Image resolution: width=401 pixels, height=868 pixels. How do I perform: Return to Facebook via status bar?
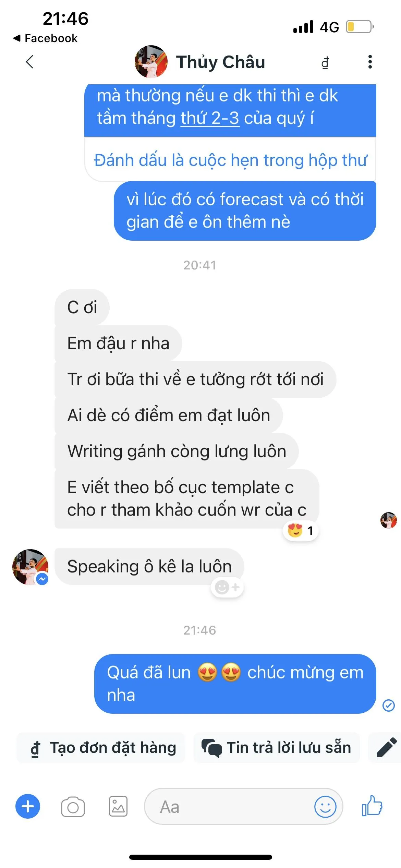tap(45, 38)
